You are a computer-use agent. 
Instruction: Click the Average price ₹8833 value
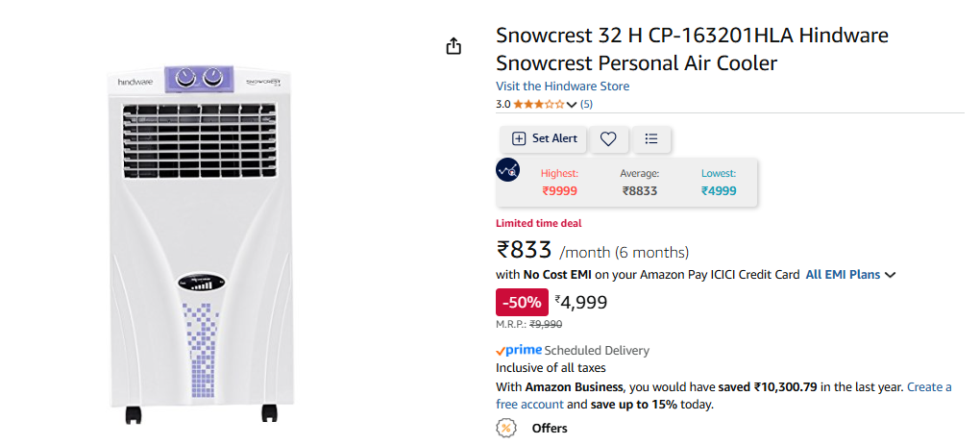tap(639, 191)
